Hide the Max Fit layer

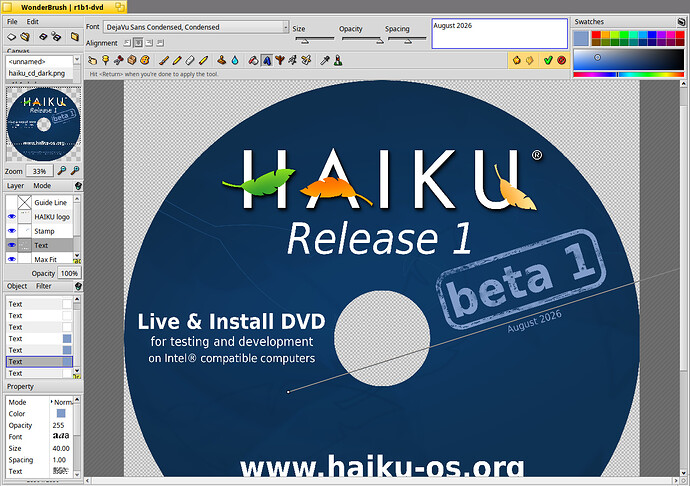coord(12,259)
